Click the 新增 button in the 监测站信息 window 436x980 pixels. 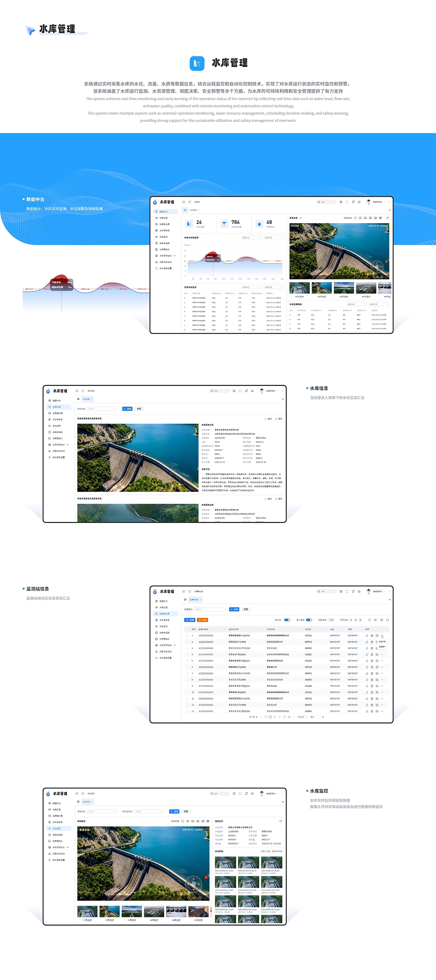pyautogui.click(x=190, y=620)
